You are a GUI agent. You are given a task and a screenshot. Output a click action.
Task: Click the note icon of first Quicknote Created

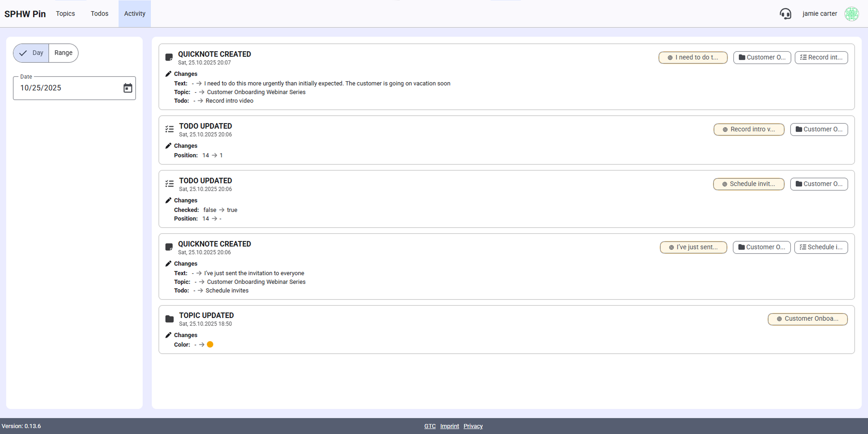pyautogui.click(x=169, y=57)
